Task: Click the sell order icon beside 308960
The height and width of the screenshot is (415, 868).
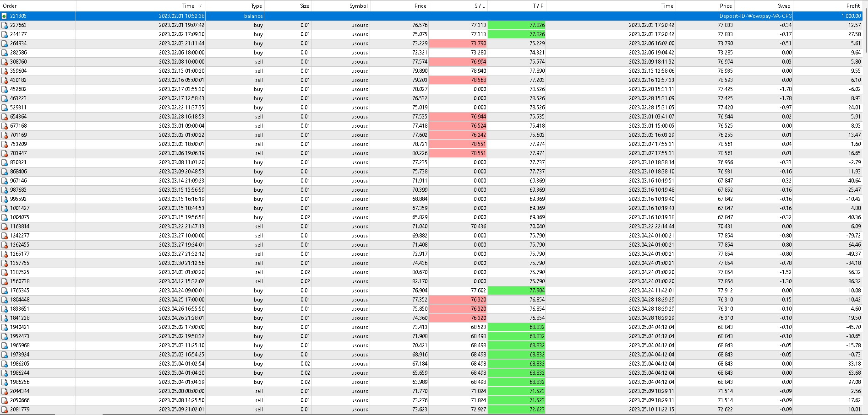Action: pos(5,62)
